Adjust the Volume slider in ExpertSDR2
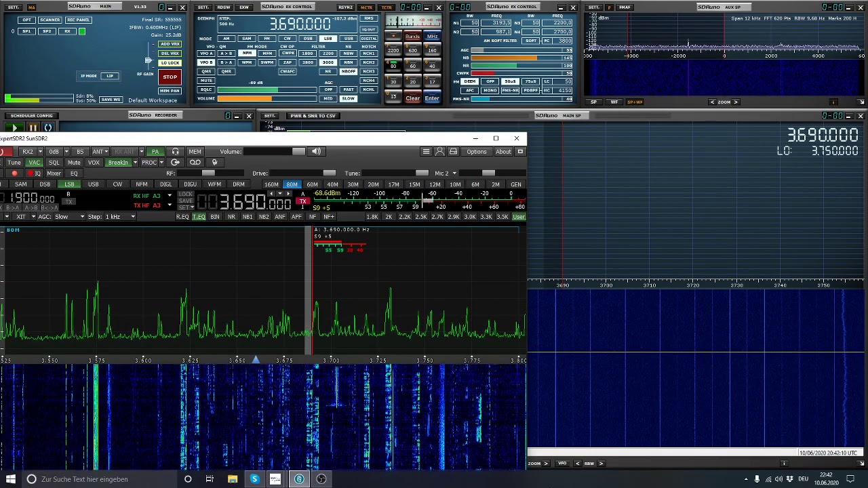The image size is (868, 488). [x=275, y=152]
